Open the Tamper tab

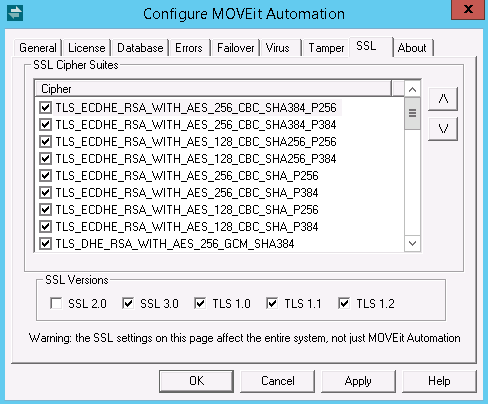click(x=326, y=48)
